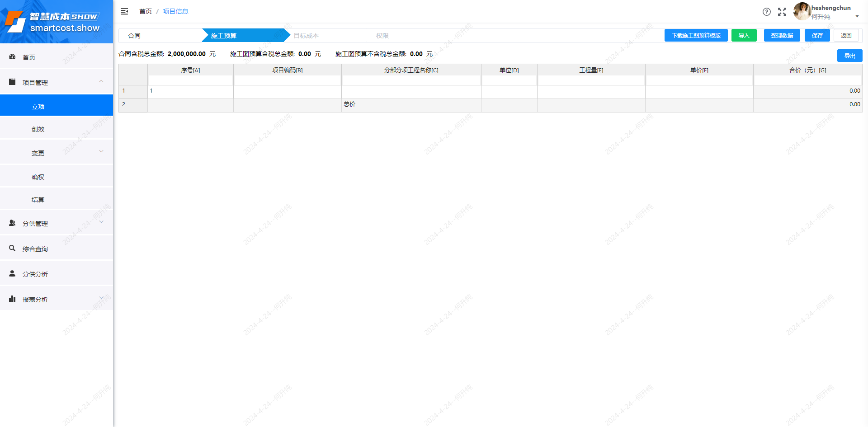Open help via the question mark icon
The image size is (868, 427).
(x=767, y=12)
